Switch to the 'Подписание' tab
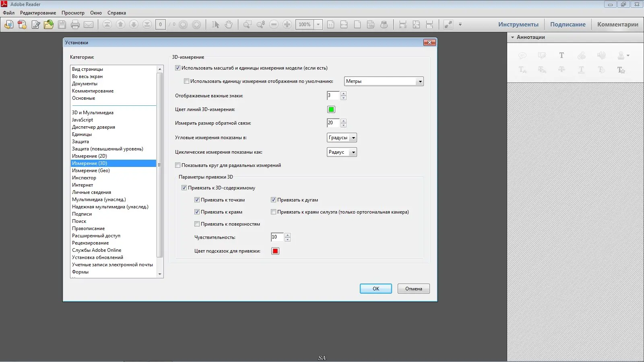 568,24
